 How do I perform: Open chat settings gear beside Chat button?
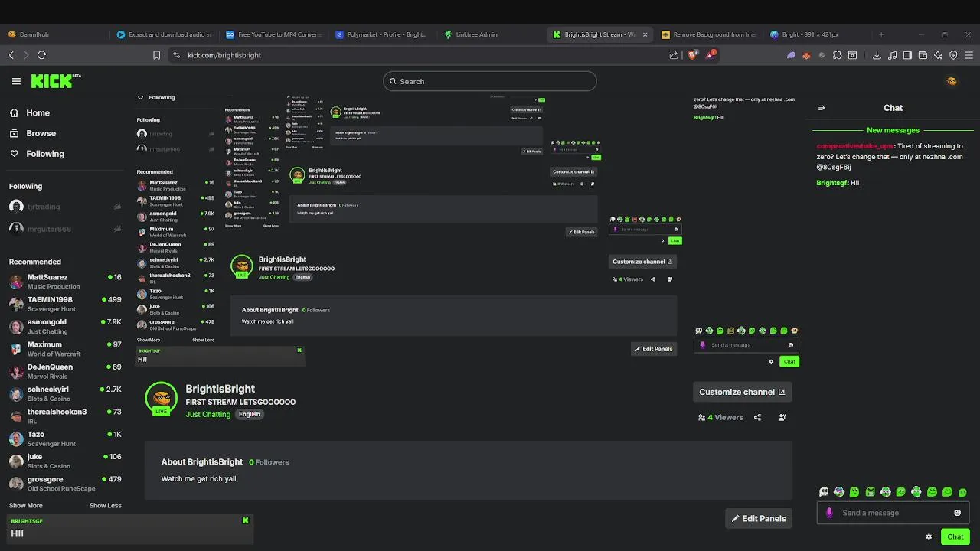tap(929, 536)
